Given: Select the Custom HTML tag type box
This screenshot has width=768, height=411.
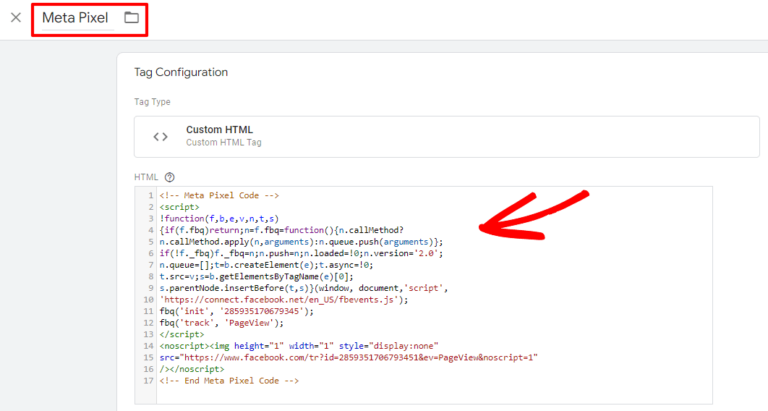Looking at the screenshot, I should tap(447, 137).
